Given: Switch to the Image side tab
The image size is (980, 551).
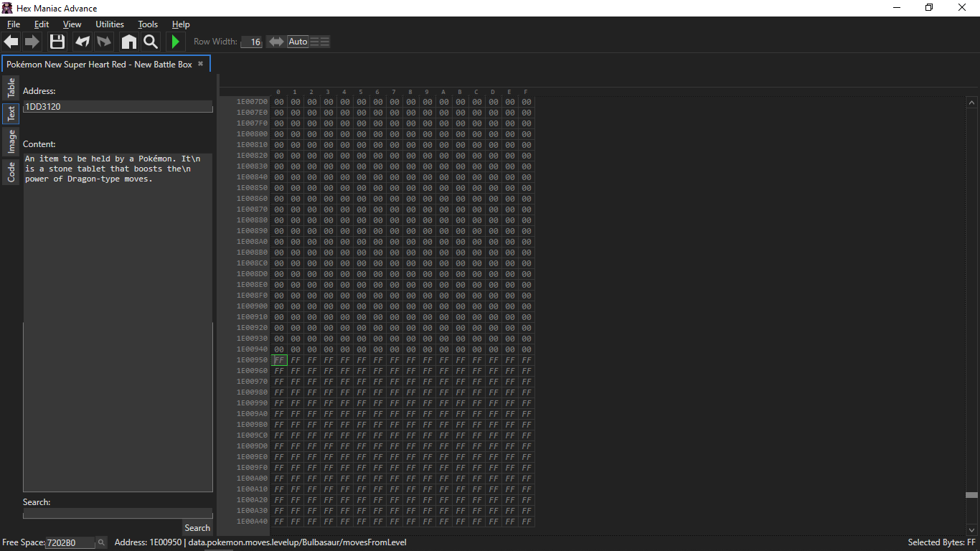Looking at the screenshot, I should pyautogui.click(x=11, y=142).
